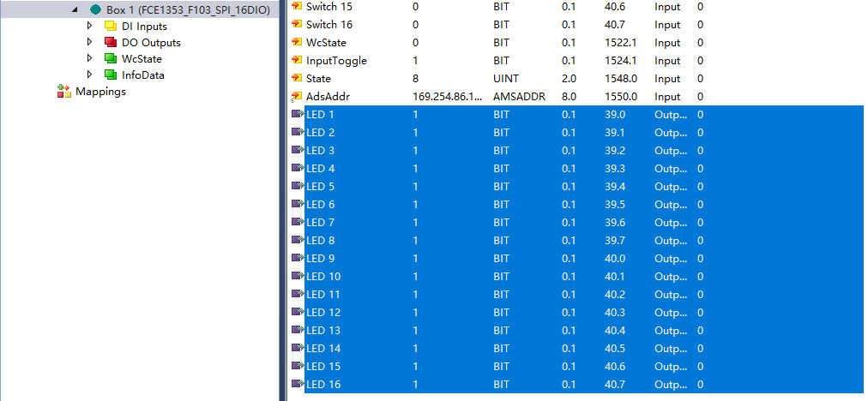The width and height of the screenshot is (868, 401).
Task: Click the input variable icon beside Switch 15
Action: 297,7
